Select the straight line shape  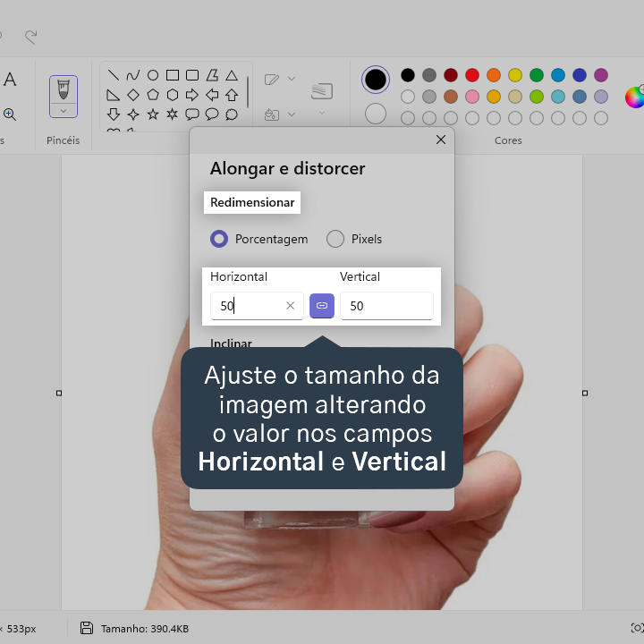click(114, 75)
